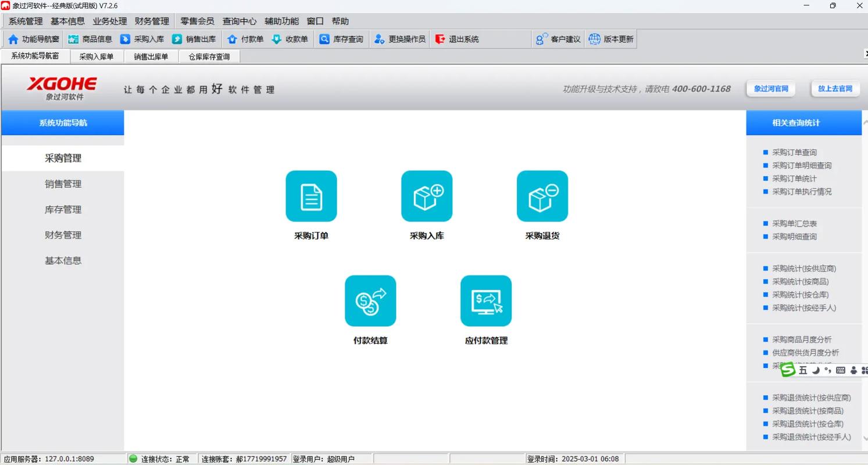Click the 更换操作员 toolbar button

coord(400,40)
